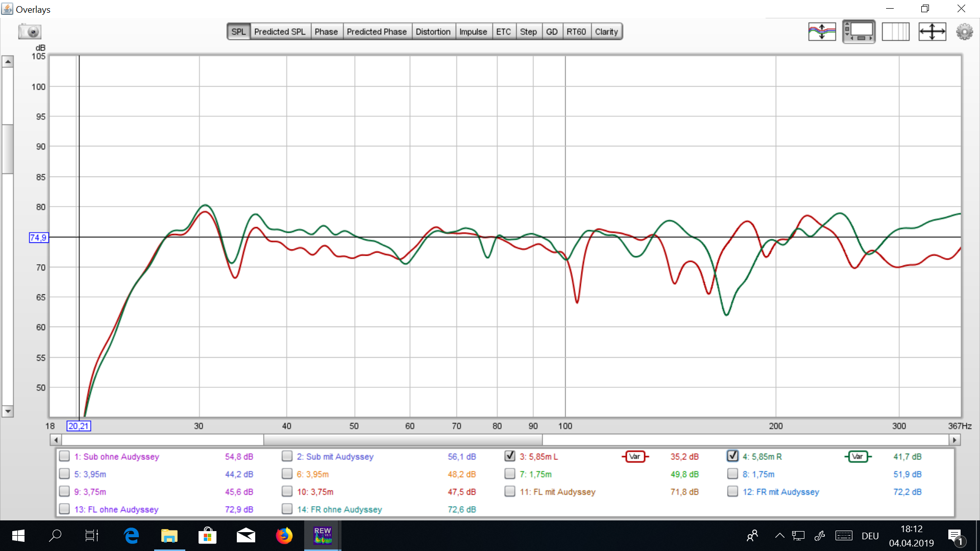980x551 pixels.
Task: Switch DEU keyboard language in taskbar
Action: click(x=870, y=536)
